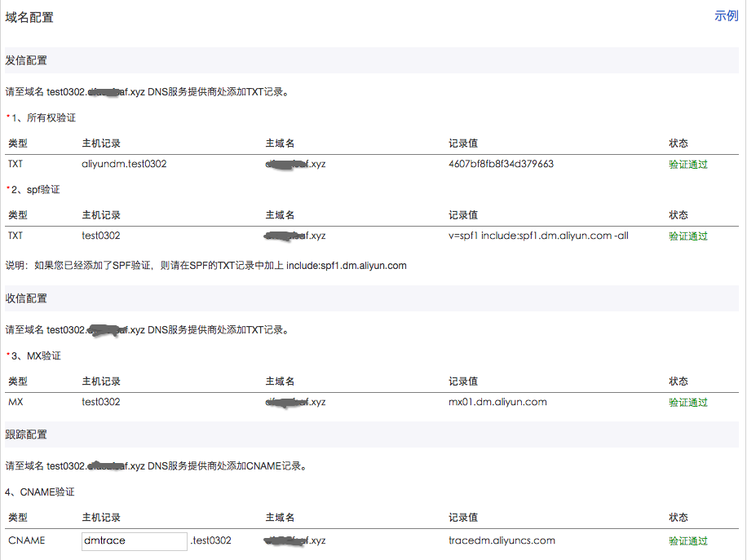Screen dimensions: 747x560
Task: Select the mx01.dm.aliyun.com record value
Action: click(x=498, y=401)
